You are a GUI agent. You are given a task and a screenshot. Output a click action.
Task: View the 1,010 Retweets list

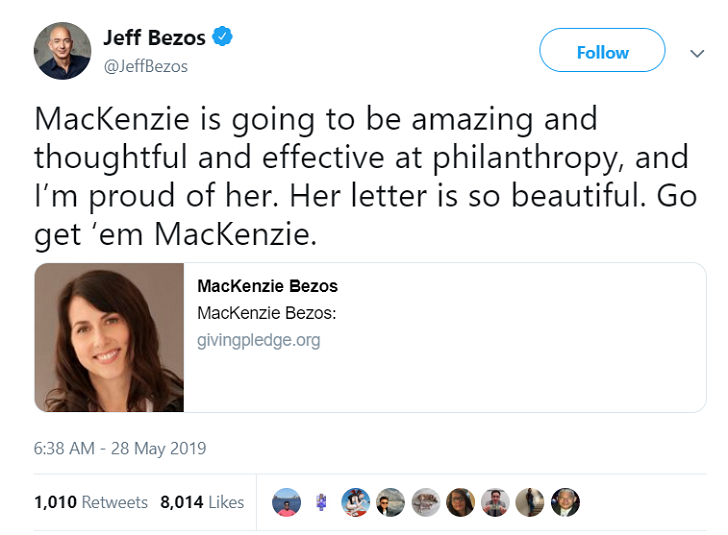[x=91, y=502]
